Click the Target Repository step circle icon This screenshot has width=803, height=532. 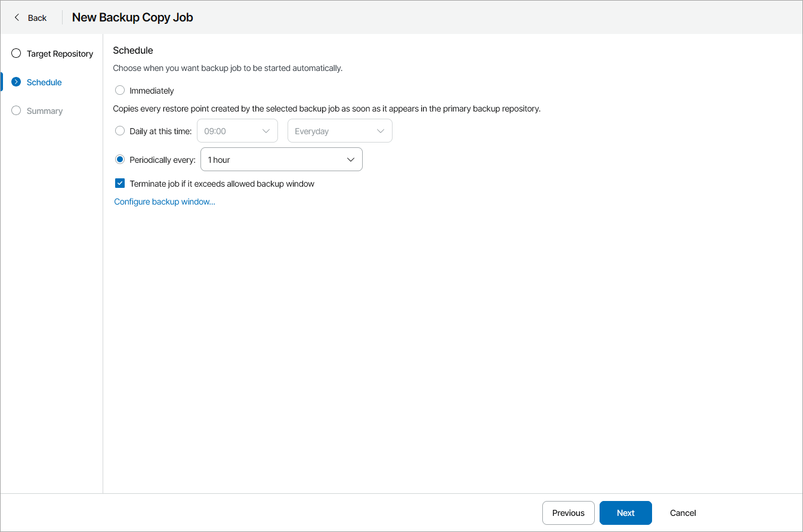point(16,54)
